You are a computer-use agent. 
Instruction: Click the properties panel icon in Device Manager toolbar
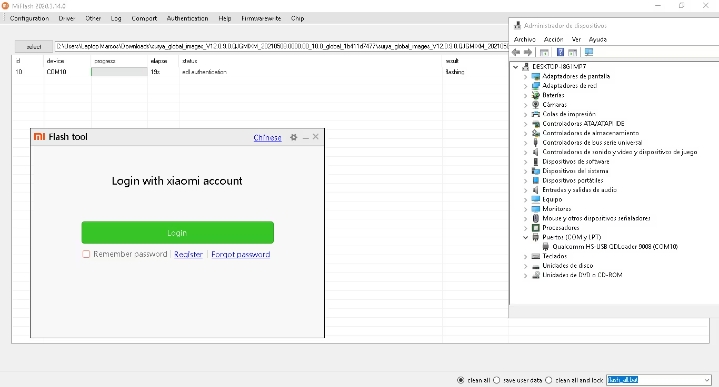[544, 52]
